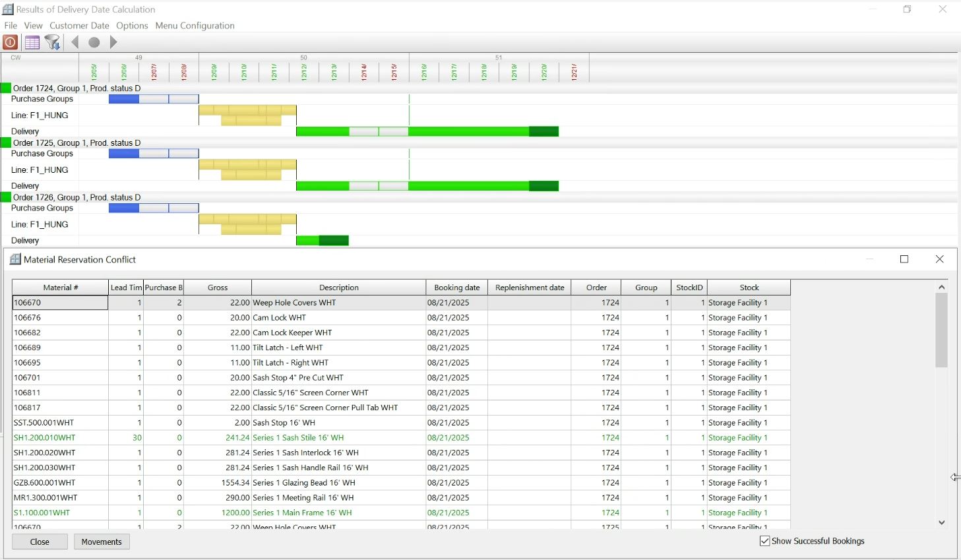
Task: Click the scrollbar down arrow
Action: point(941,522)
